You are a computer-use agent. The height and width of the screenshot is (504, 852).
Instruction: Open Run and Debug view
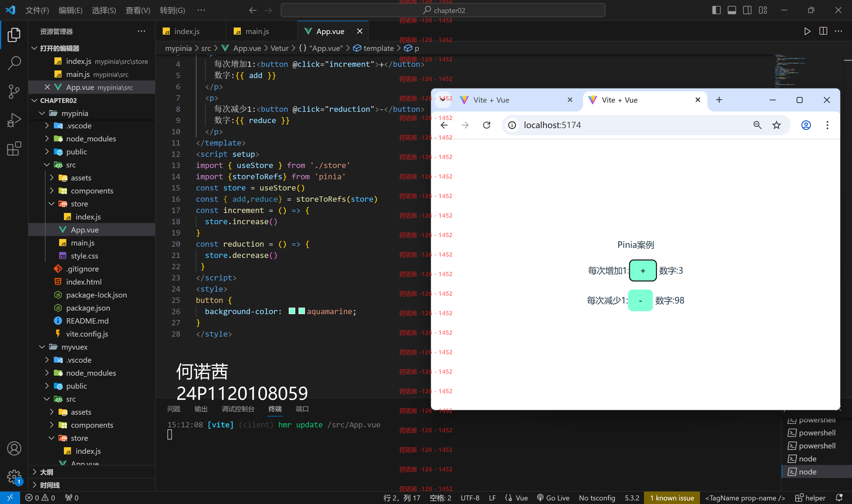coord(14,120)
